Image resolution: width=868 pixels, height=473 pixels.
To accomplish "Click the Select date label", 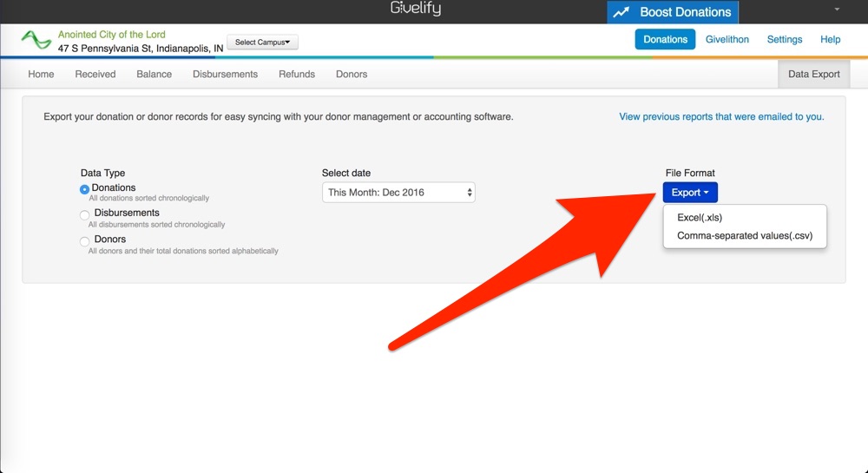I will (x=346, y=173).
